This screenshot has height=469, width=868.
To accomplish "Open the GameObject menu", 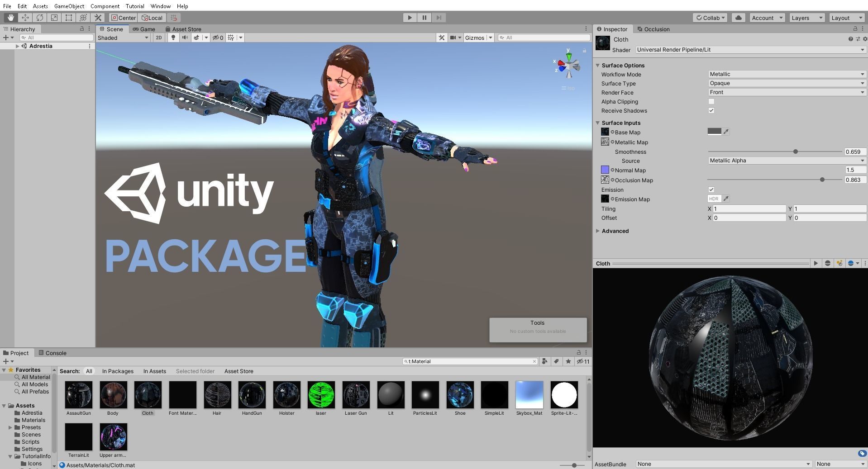I will (x=69, y=6).
